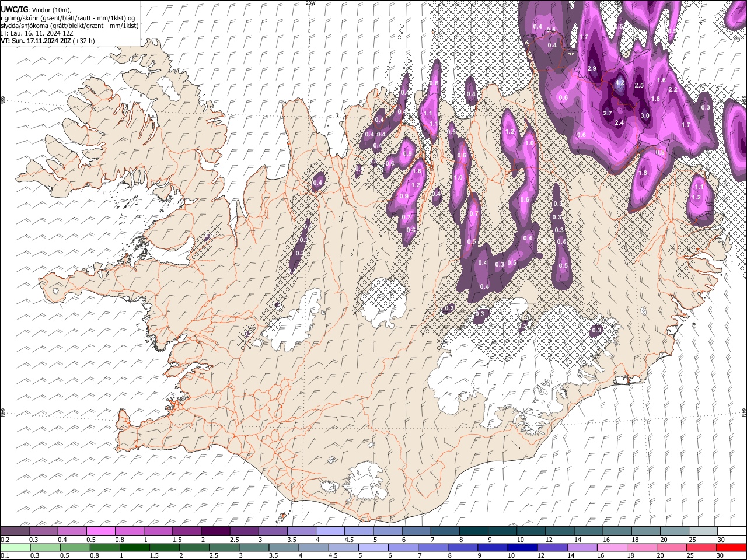Click the '(+32 h)' forecast offset text
Screen dimensions: 747x560
click(x=84, y=41)
